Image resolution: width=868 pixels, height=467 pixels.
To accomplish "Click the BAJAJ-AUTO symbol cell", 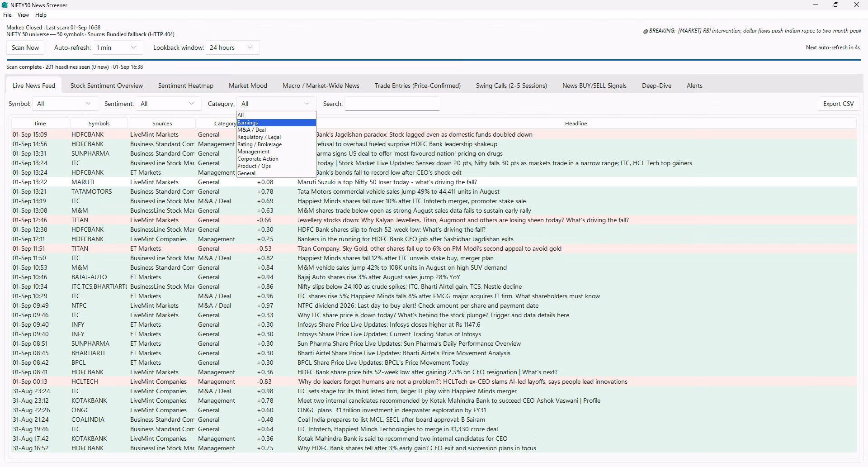I will click(x=89, y=277).
